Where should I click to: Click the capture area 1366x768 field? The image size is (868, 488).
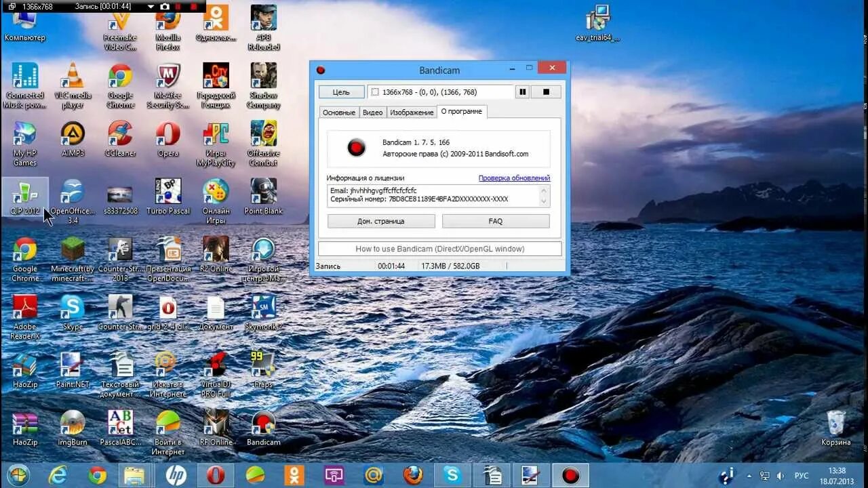pos(441,92)
